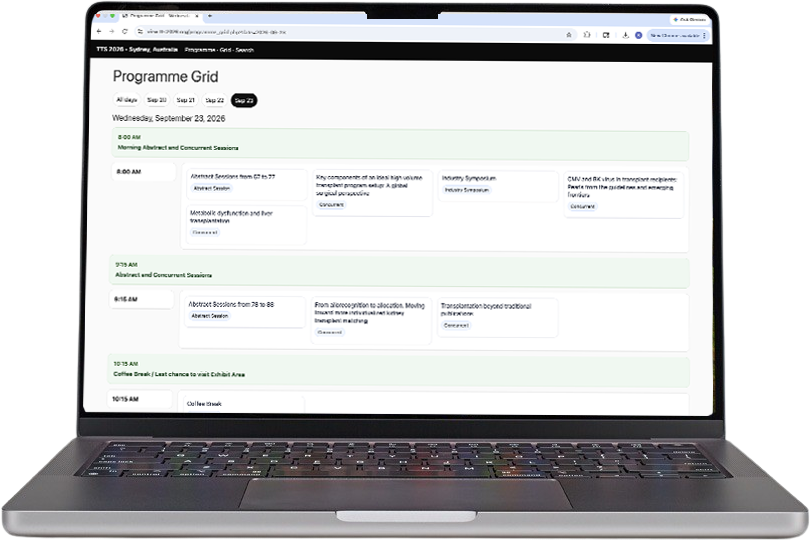
Task: Select the All days filter
Action: click(x=126, y=100)
